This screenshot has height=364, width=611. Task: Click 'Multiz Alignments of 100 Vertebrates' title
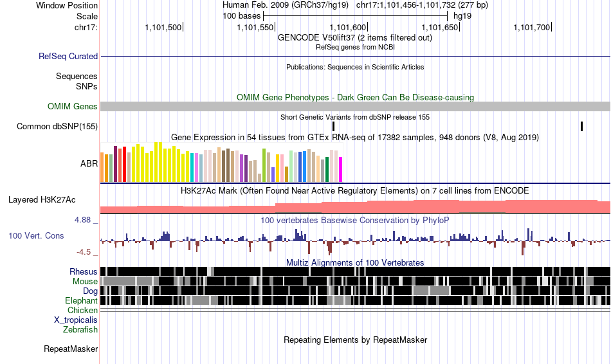pos(355,262)
